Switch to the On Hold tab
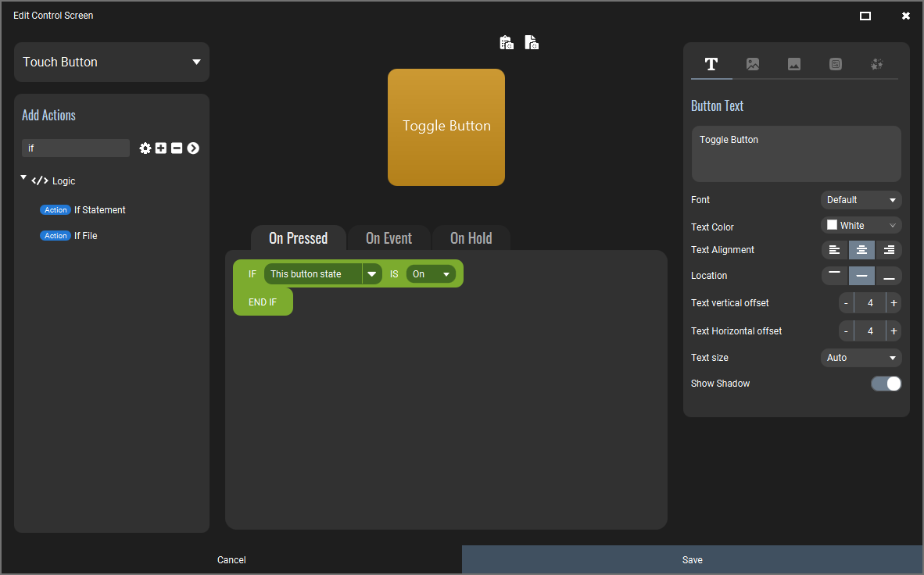Image resolution: width=924 pixels, height=575 pixels. pos(471,237)
